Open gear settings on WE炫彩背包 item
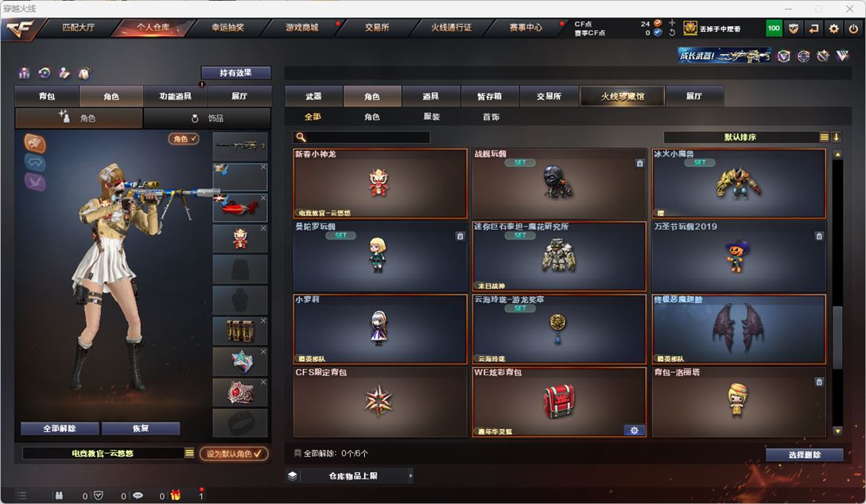Screen dimensions: 866x504 pos(634,431)
